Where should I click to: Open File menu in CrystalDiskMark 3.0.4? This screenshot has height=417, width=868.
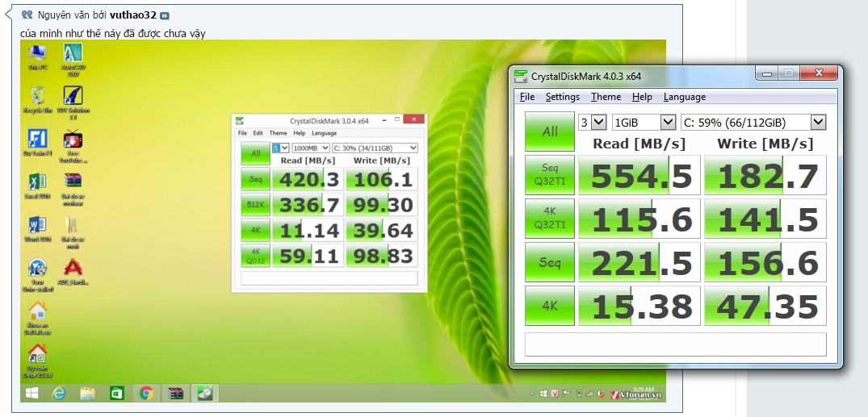(x=242, y=133)
